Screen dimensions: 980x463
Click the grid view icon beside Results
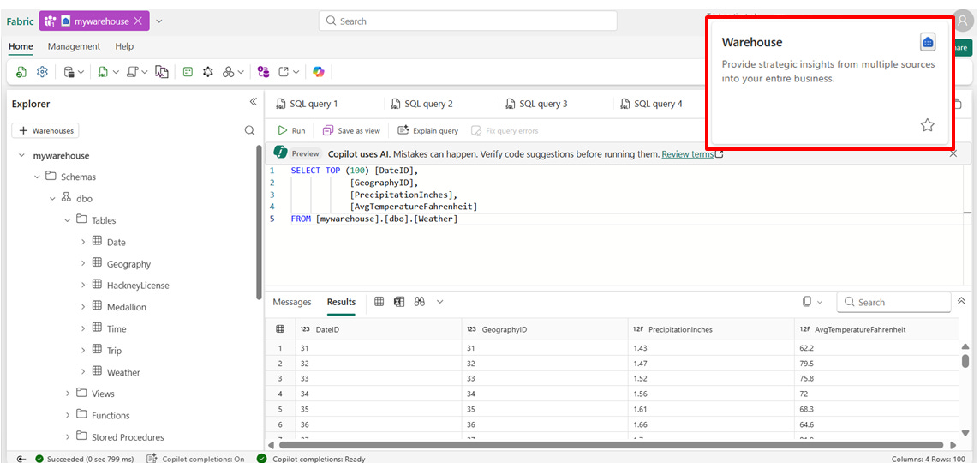(379, 302)
